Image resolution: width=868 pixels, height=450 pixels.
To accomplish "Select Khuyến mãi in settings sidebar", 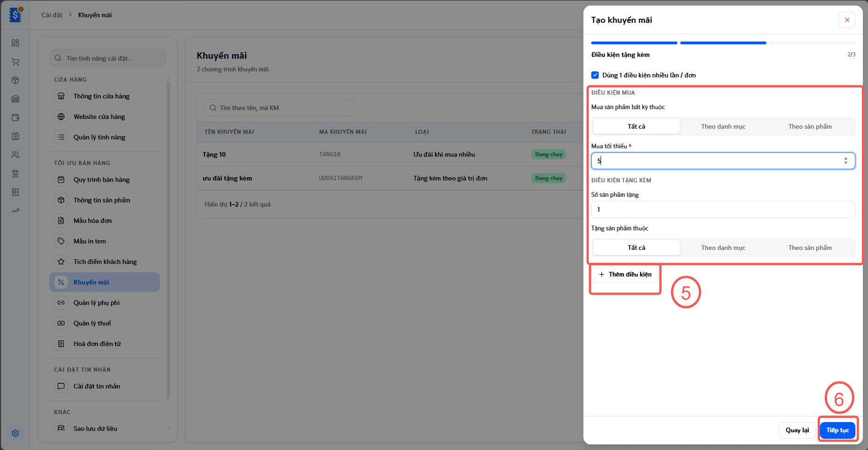I will (x=104, y=282).
